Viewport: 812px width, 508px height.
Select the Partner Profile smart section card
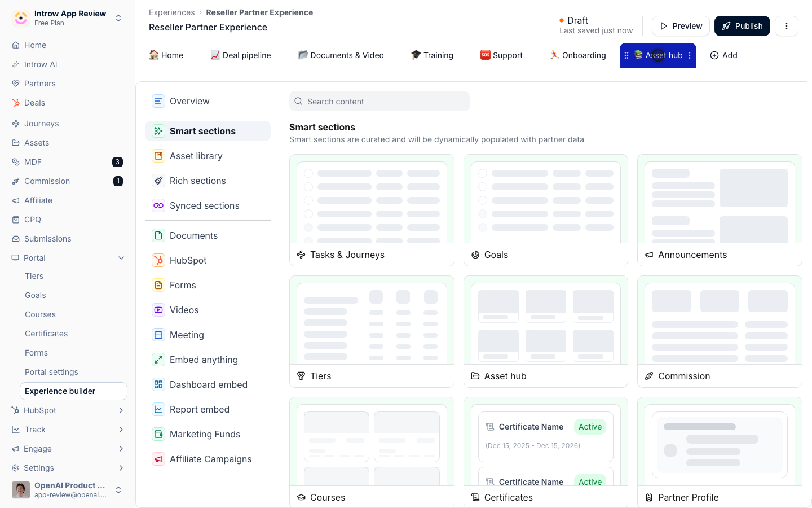point(720,452)
